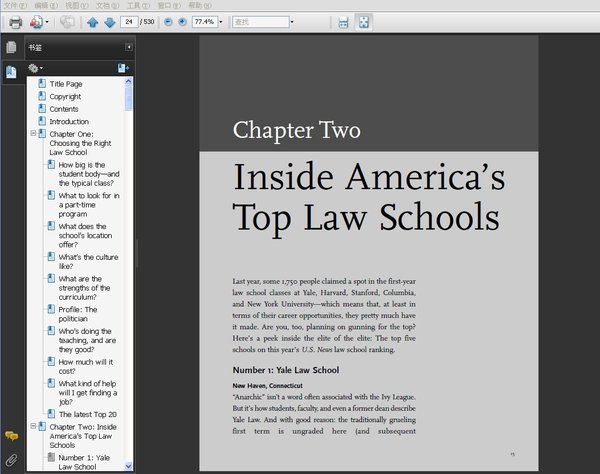Go to next page with down arrow
The width and height of the screenshot is (600, 474).
coord(109,23)
